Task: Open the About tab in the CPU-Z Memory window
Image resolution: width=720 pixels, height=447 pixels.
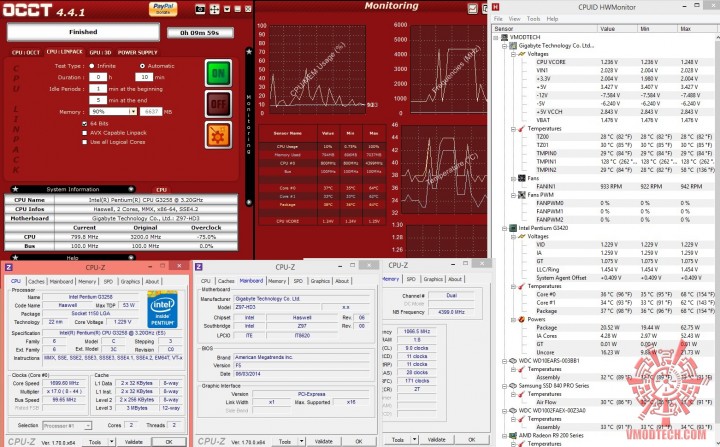Action: (x=455, y=279)
